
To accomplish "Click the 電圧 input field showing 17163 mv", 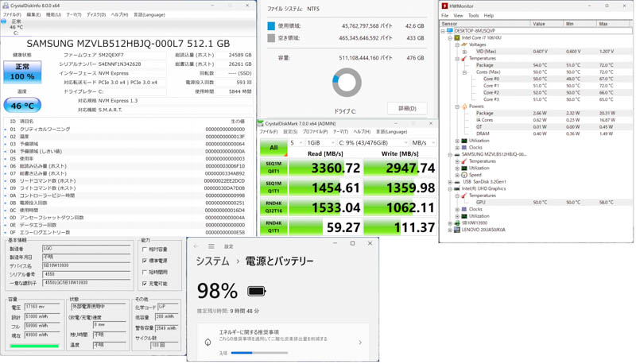I will (x=42, y=307).
